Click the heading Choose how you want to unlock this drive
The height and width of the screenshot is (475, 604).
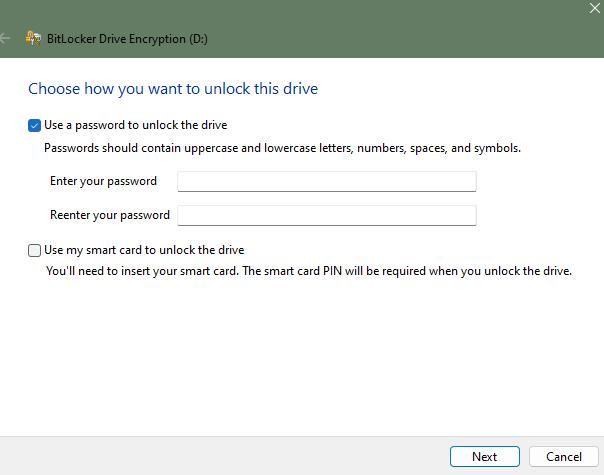tap(173, 89)
